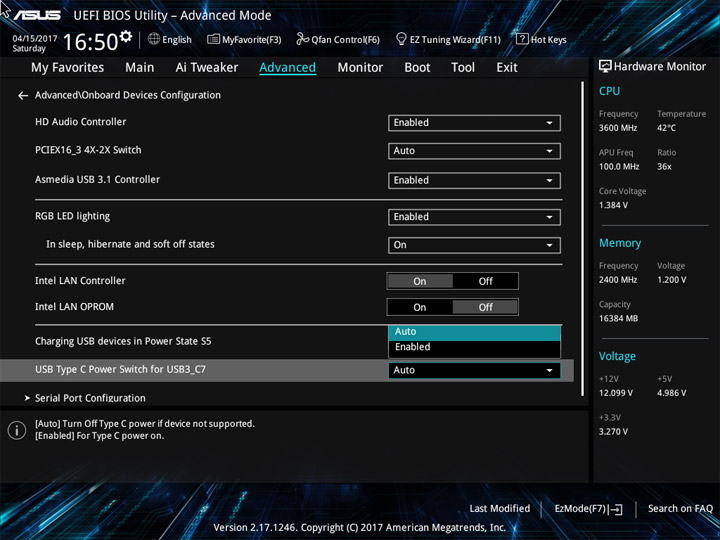Open sleep, hibernate and soft off states dropdown
The height and width of the screenshot is (540, 720).
coord(474,245)
